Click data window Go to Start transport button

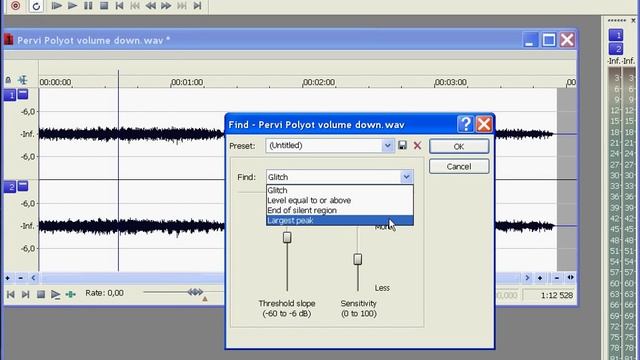[11, 294]
